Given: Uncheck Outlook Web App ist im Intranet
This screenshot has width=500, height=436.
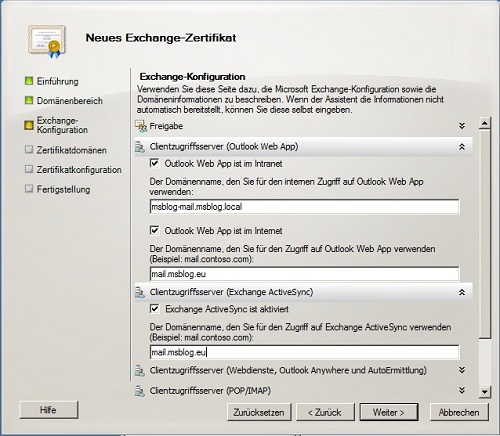Looking at the screenshot, I should (x=154, y=163).
